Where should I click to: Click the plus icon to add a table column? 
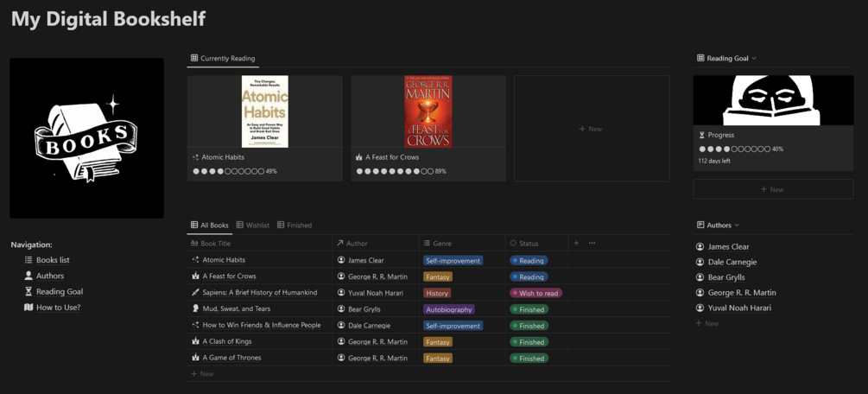pos(576,244)
